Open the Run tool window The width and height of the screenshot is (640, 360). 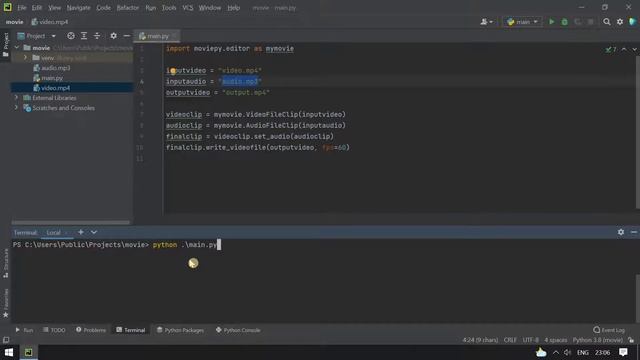[24, 330]
